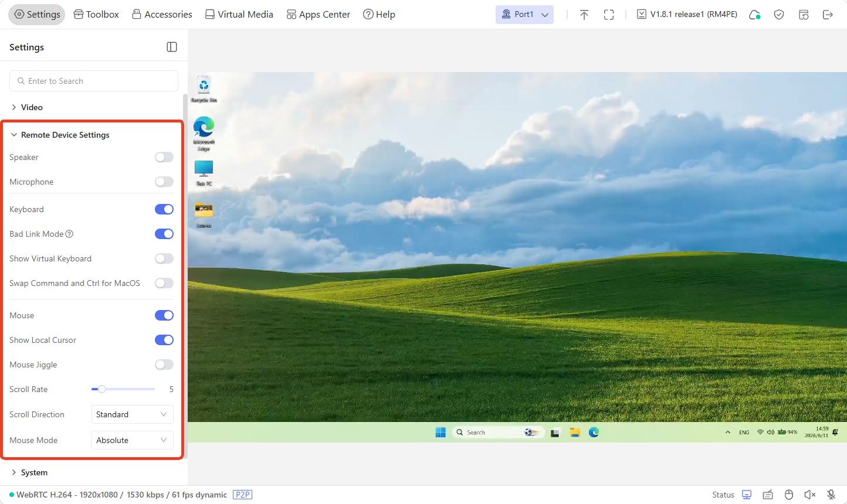This screenshot has height=504, width=847.
Task: Select Microsoft Edge shortcut on remote desktop
Action: (x=204, y=134)
